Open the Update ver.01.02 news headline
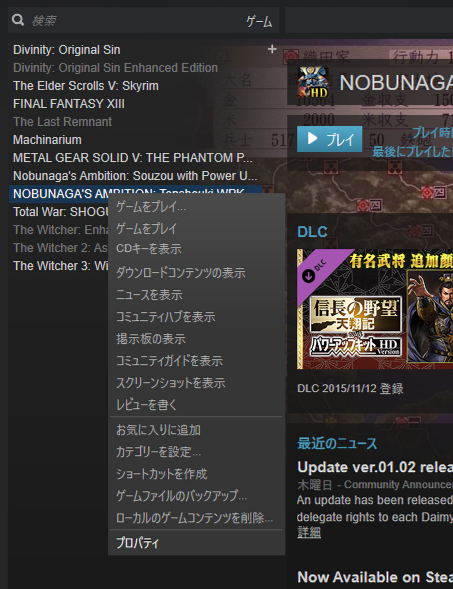The image size is (453, 589). (x=375, y=467)
